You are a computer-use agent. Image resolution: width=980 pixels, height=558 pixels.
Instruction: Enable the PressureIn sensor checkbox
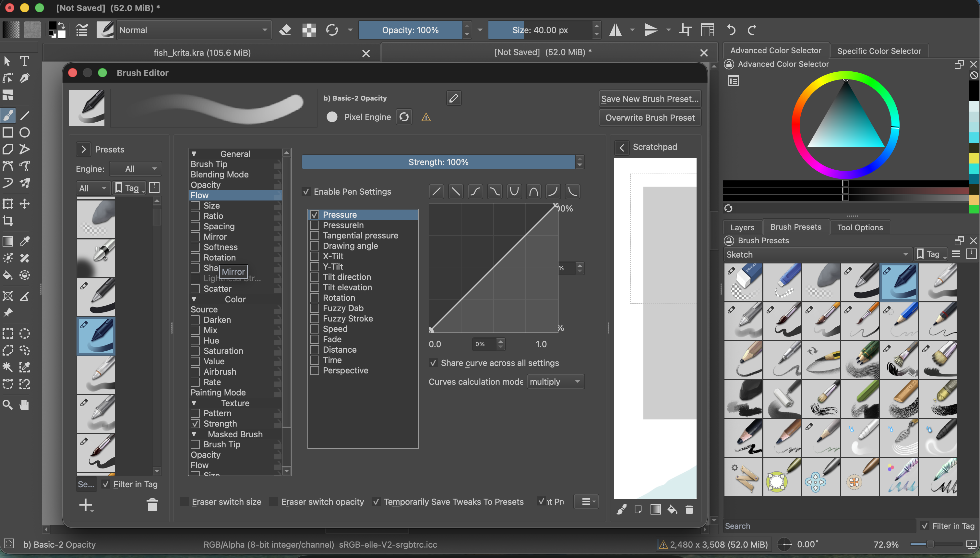pyautogui.click(x=315, y=225)
